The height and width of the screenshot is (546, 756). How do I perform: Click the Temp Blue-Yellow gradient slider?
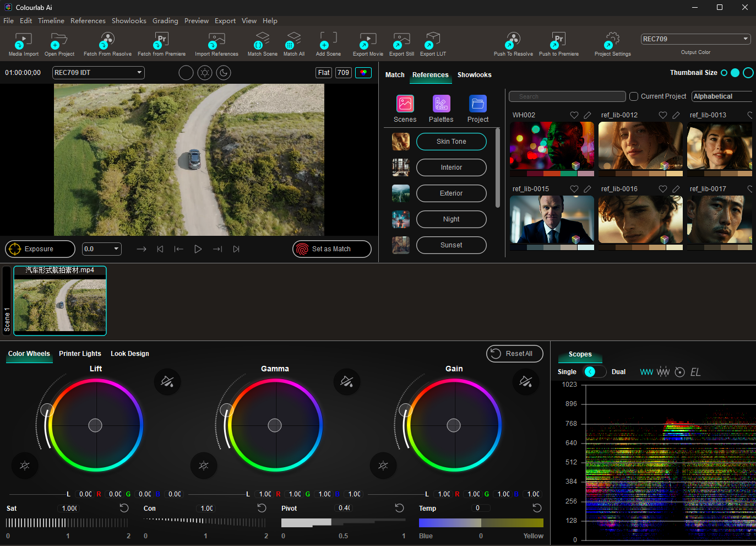(481, 523)
